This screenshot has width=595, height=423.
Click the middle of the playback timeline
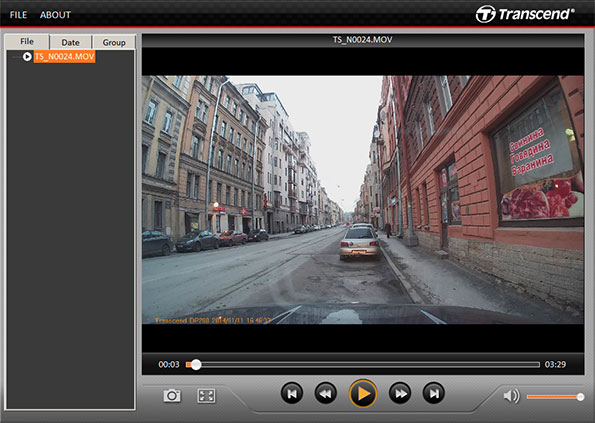(363, 365)
